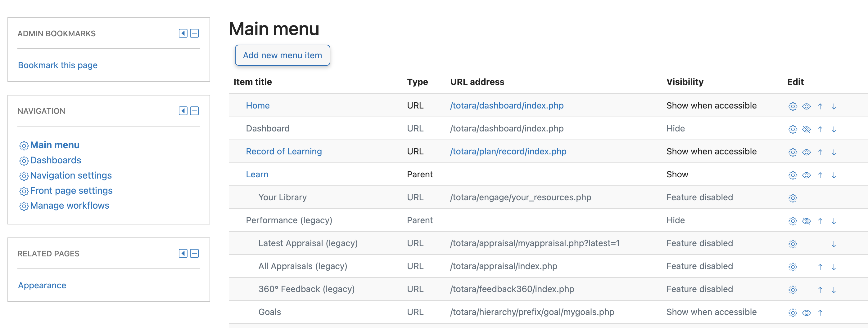This screenshot has width=868, height=328.
Task: Dock the Navigation block
Action: pyautogui.click(x=183, y=111)
